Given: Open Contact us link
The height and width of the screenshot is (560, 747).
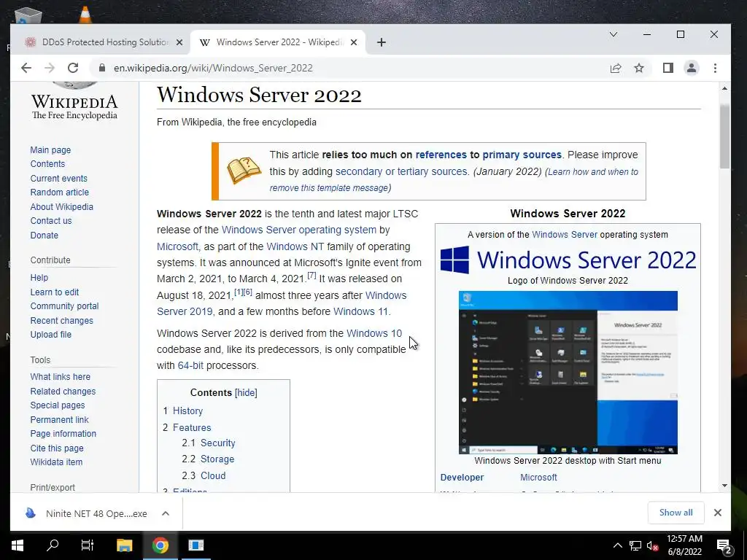Looking at the screenshot, I should 51,221.
